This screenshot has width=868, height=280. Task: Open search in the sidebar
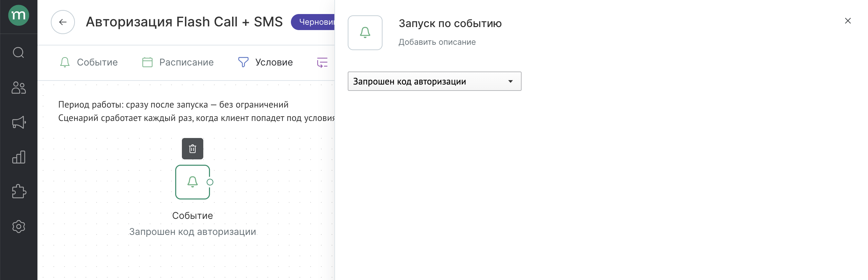pos(18,52)
